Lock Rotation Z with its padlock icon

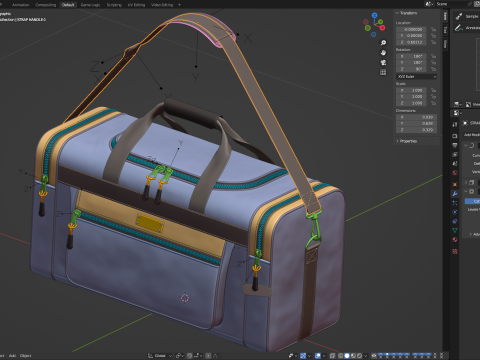click(433, 69)
